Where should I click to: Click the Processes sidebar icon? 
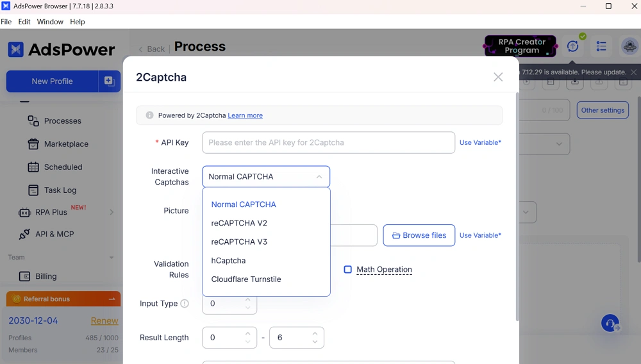tap(33, 121)
